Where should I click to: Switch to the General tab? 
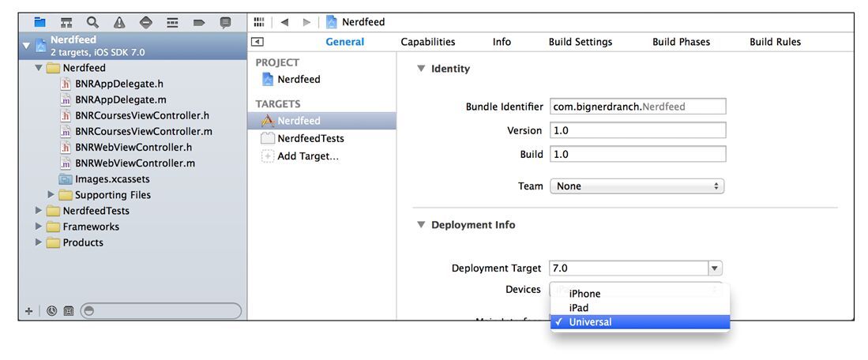(344, 42)
